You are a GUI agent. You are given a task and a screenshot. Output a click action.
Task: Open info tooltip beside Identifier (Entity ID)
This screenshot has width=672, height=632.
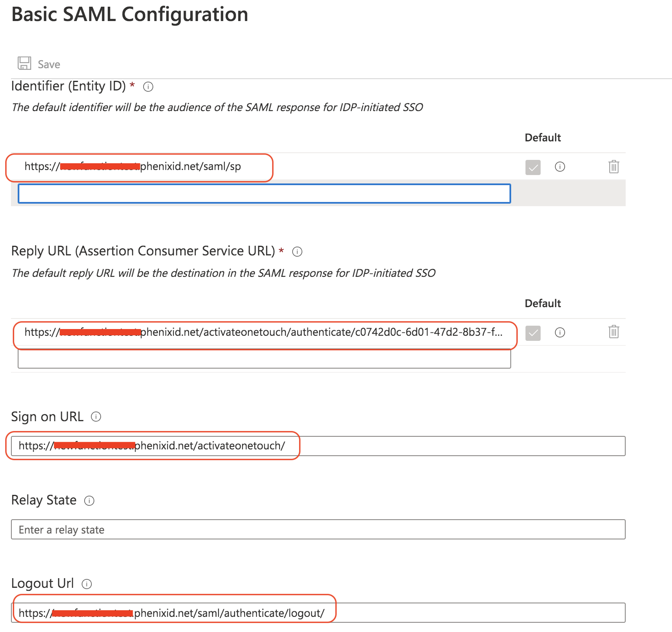point(148,87)
